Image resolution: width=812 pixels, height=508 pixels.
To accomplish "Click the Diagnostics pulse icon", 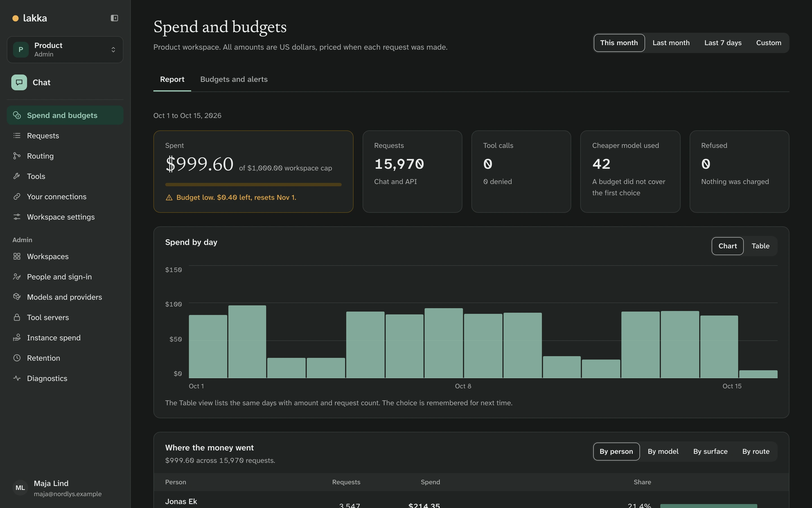I will click(17, 378).
